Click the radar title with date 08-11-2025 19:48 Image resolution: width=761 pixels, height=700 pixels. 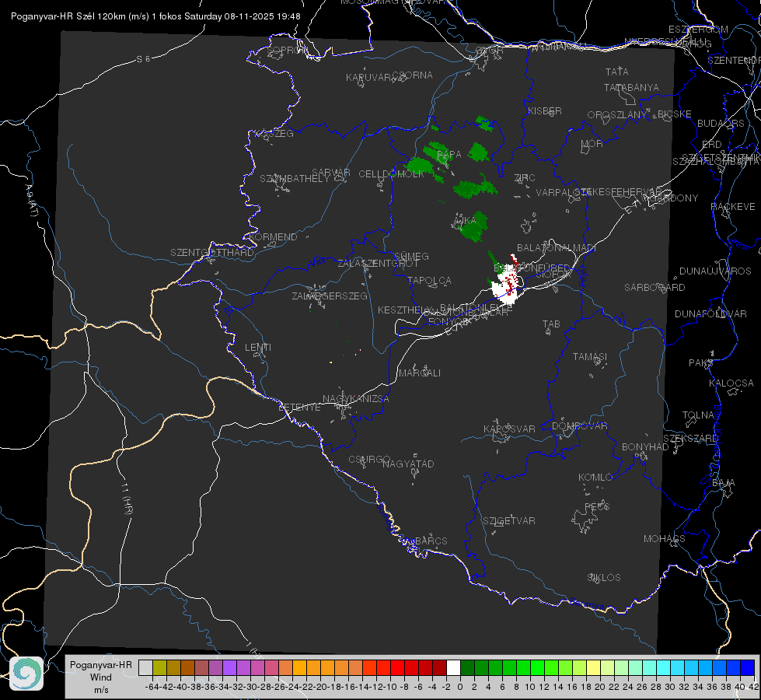pos(155,16)
